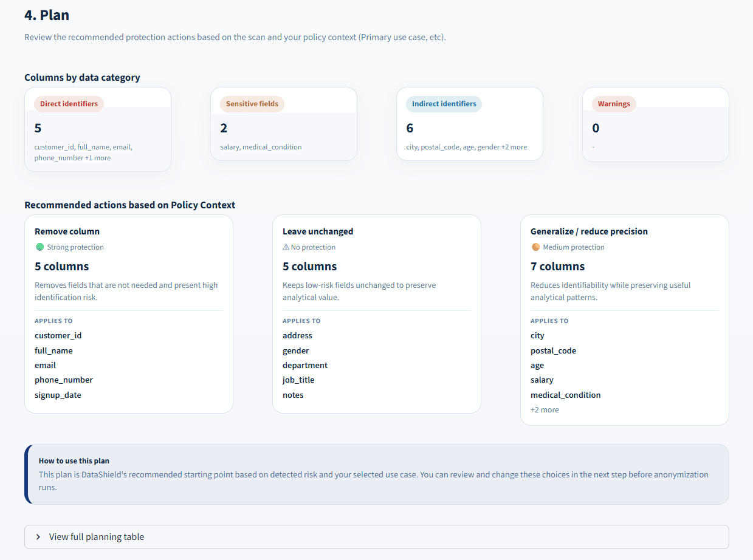
Task: Click the chevron beside View full planning table
Action: (x=38, y=537)
